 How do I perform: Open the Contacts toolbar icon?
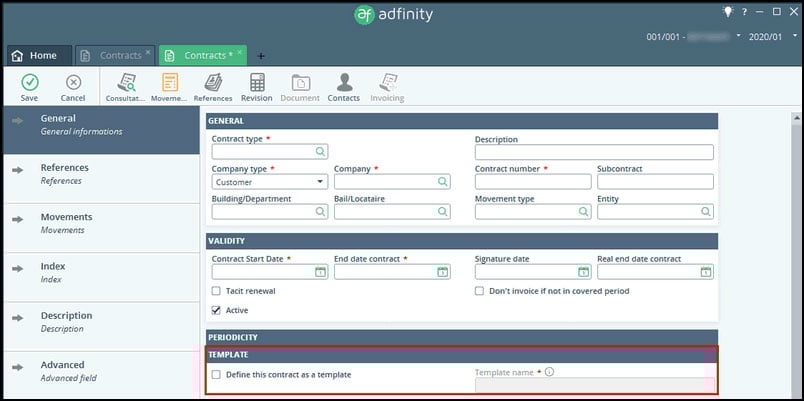click(344, 86)
